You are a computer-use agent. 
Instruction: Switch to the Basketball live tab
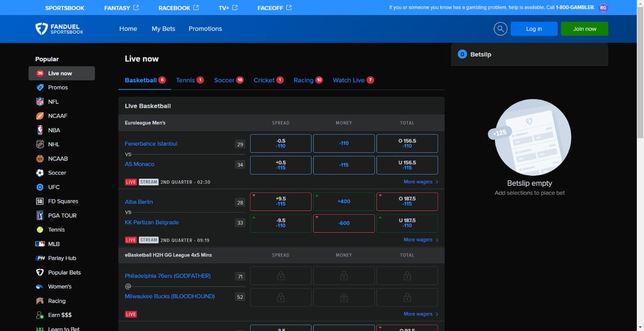coord(145,80)
